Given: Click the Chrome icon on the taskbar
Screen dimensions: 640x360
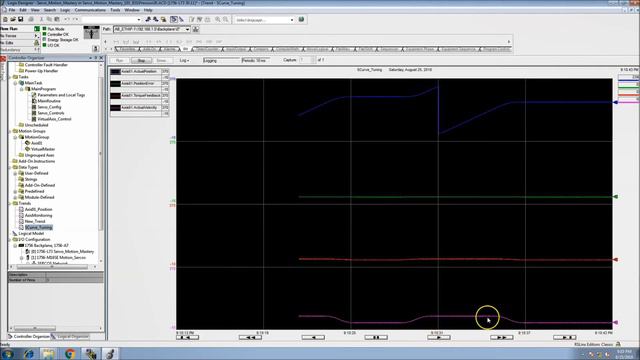Looking at the screenshot, I should [x=70, y=354].
